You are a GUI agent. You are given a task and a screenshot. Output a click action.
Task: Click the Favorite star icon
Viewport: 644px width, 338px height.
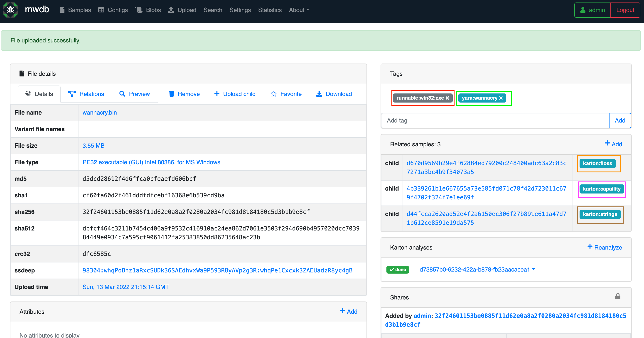(273, 94)
